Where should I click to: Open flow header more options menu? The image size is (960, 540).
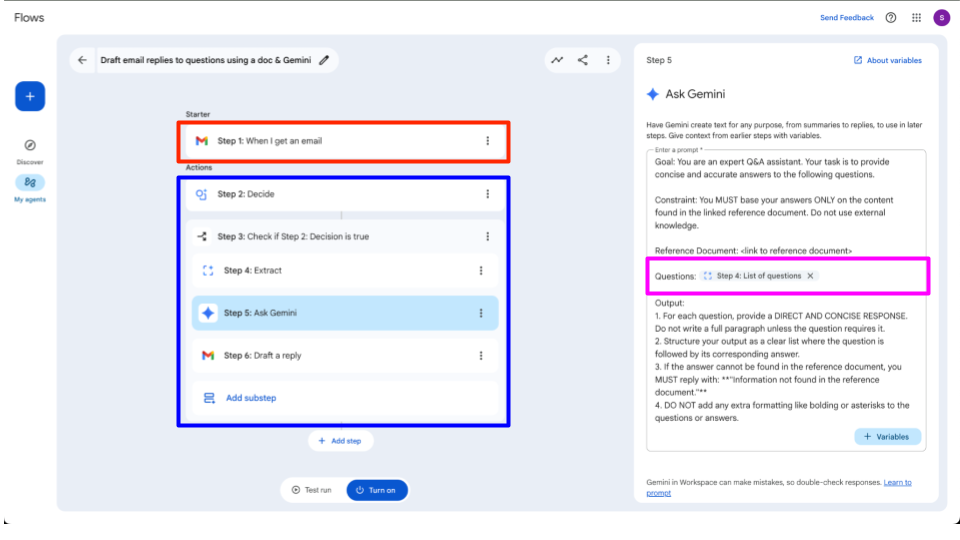pyautogui.click(x=608, y=60)
